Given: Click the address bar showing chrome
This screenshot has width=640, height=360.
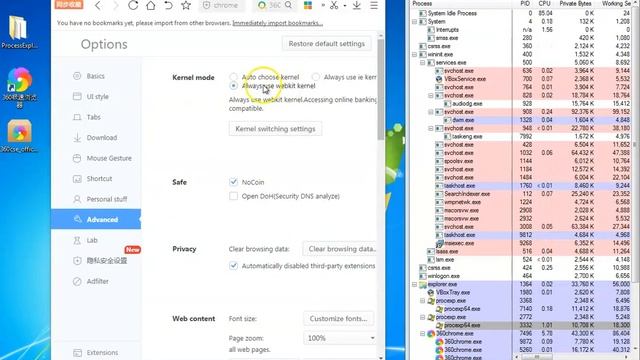Looking at the screenshot, I should point(222,5).
